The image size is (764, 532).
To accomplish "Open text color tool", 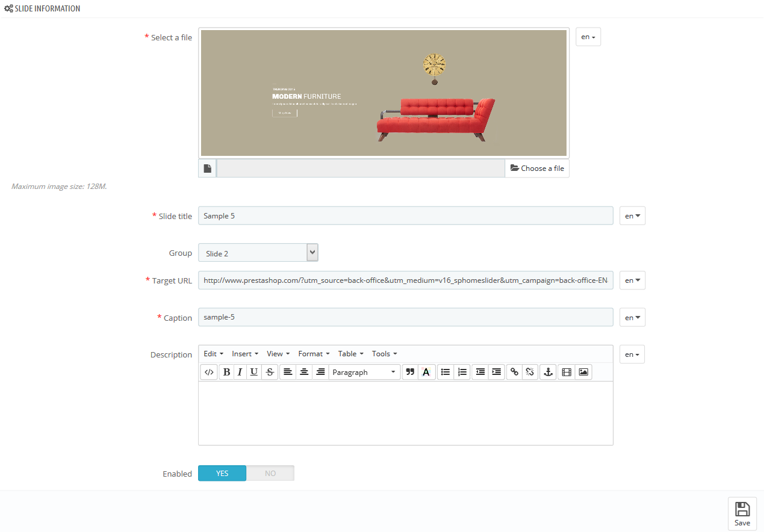I will coord(426,372).
